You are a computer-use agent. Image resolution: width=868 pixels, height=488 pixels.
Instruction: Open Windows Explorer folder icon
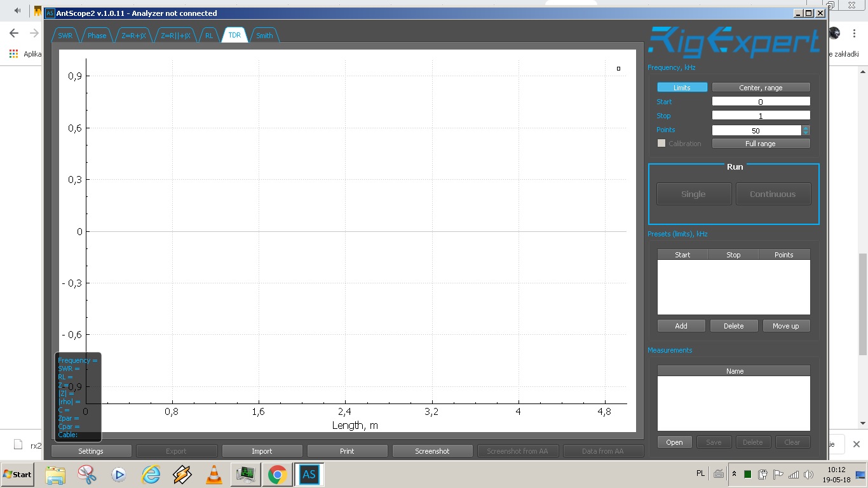[55, 475]
